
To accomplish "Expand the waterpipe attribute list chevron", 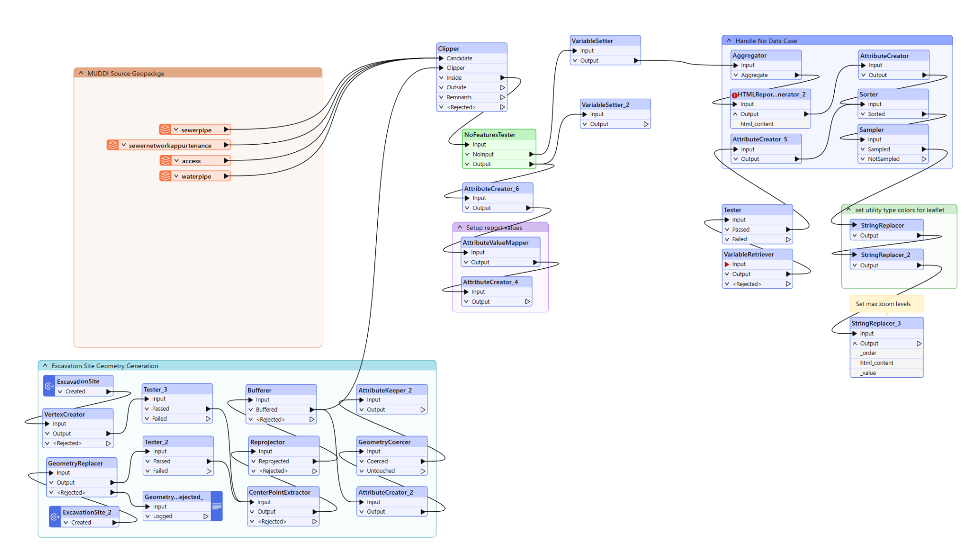I will click(176, 176).
